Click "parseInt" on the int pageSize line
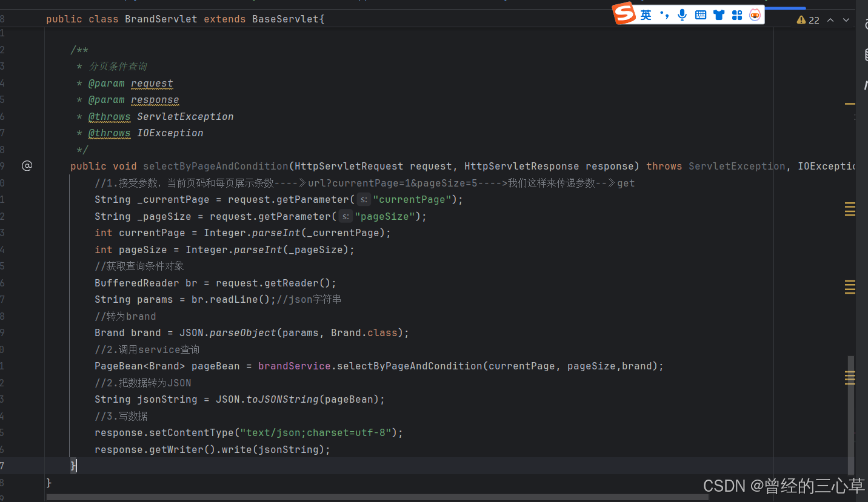 [258, 249]
